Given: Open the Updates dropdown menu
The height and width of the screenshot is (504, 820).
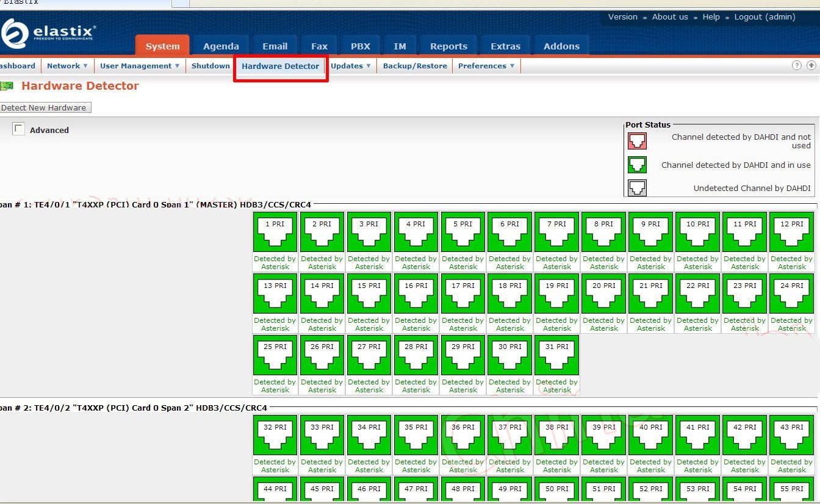Looking at the screenshot, I should (351, 66).
